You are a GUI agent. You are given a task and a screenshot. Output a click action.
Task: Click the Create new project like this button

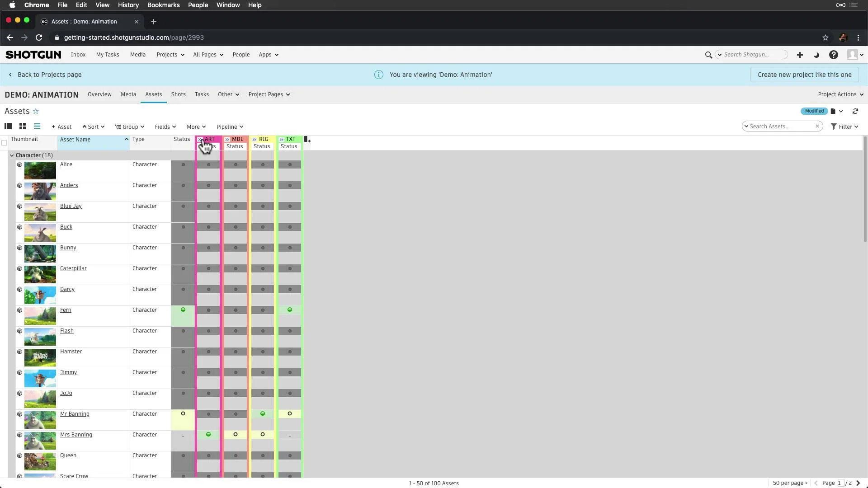804,75
